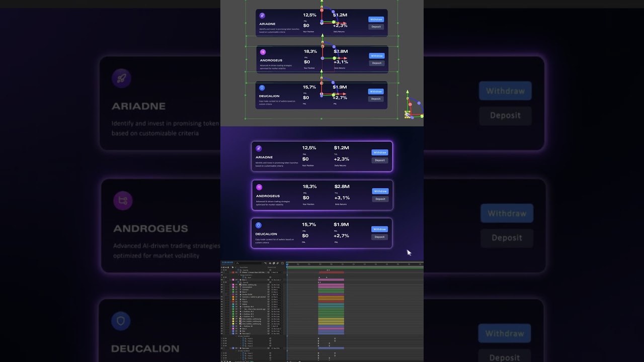Click DEUCALION shield icon in lower glowing preview
The height and width of the screenshot is (362, 644).
pyautogui.click(x=259, y=225)
